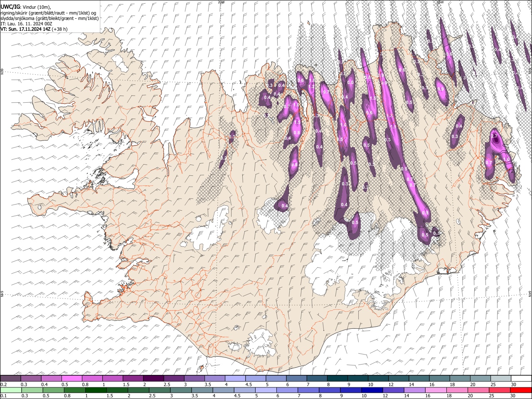Pick the darkest green swatch between 1 and 1.5
This screenshot has width=532, height=399.
pyautogui.click(x=96, y=390)
